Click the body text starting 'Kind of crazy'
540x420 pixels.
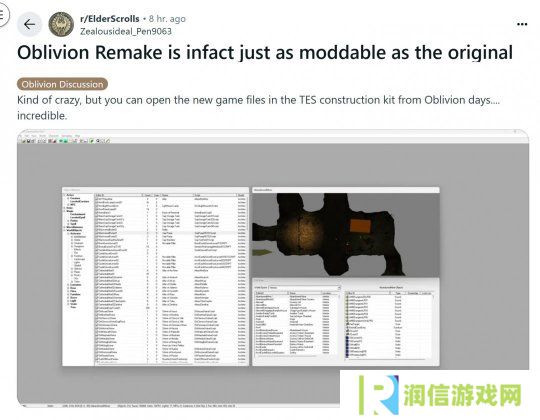click(x=258, y=107)
